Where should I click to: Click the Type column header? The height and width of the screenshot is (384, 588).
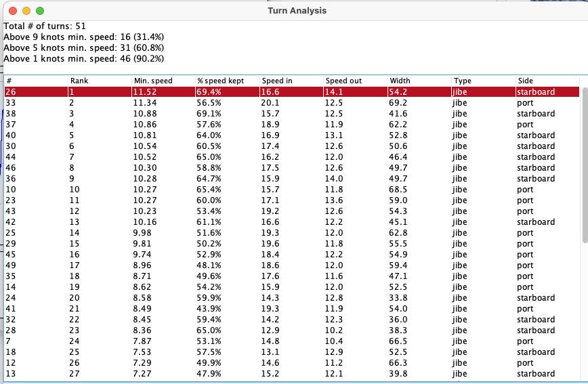(x=463, y=81)
